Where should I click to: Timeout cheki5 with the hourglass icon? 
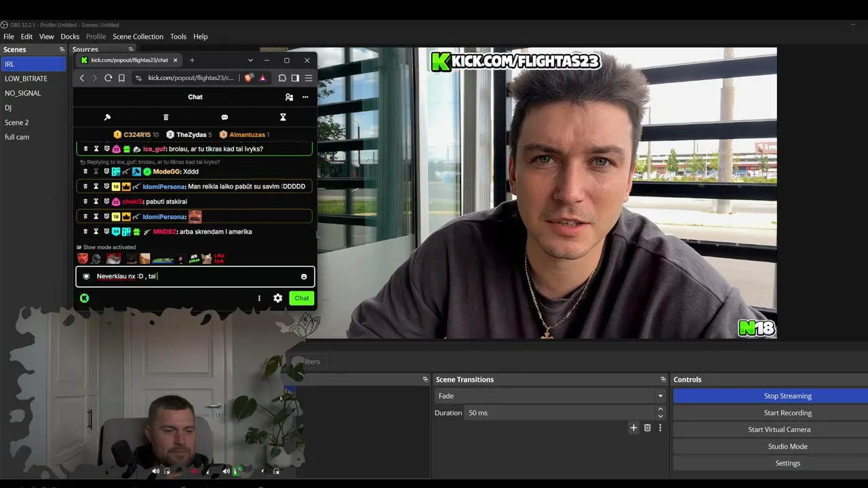click(x=96, y=201)
